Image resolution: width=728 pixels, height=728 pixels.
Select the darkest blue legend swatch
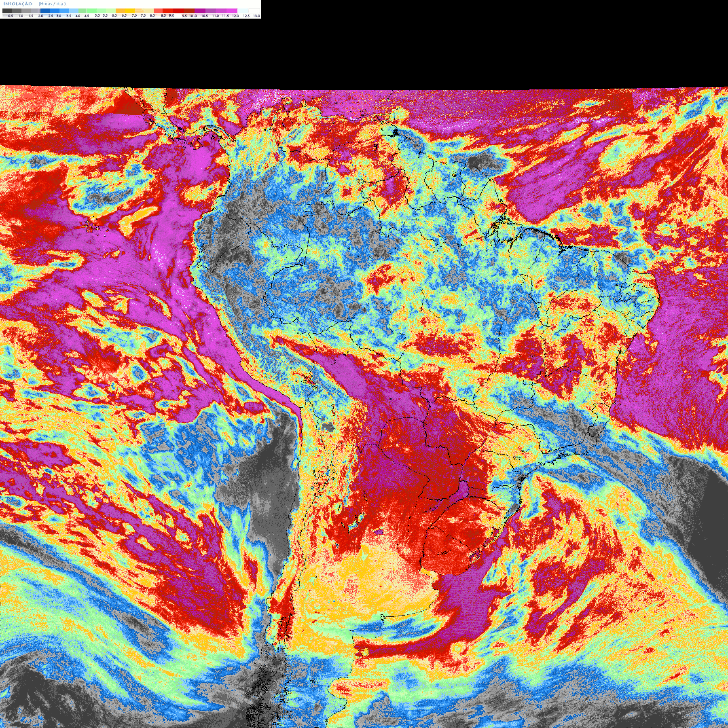(x=45, y=11)
